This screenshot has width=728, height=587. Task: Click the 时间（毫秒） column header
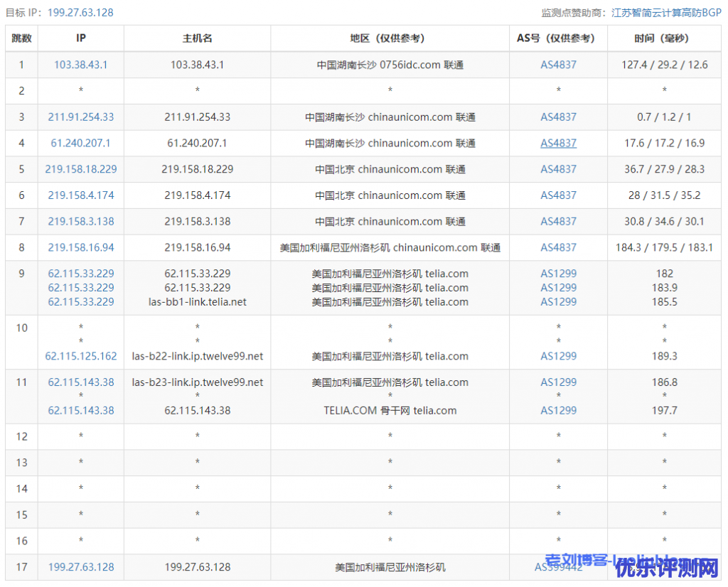point(664,38)
